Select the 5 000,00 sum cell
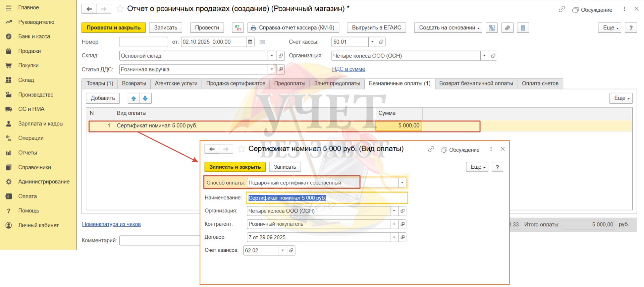644x287 pixels. (399, 126)
